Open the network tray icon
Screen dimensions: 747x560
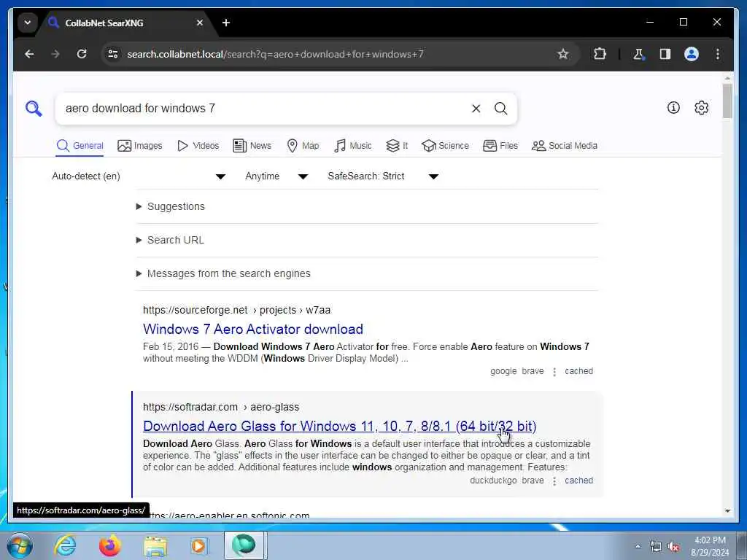(656, 547)
